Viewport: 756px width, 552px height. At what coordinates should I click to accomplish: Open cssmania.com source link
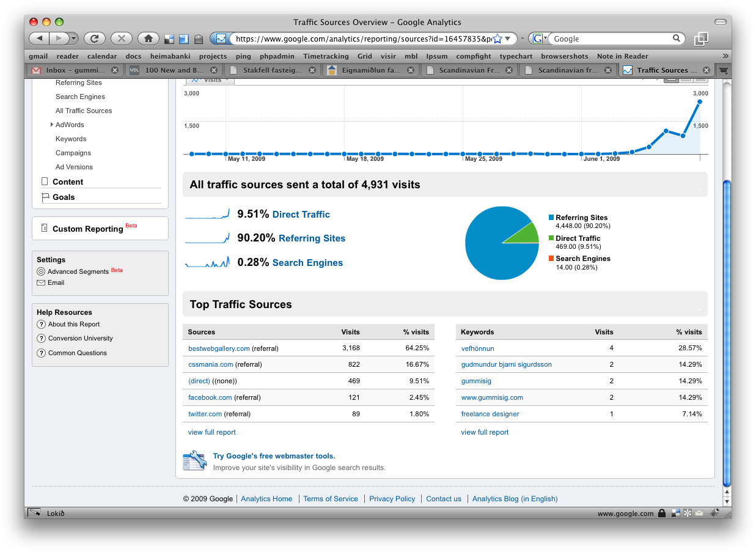click(x=211, y=364)
